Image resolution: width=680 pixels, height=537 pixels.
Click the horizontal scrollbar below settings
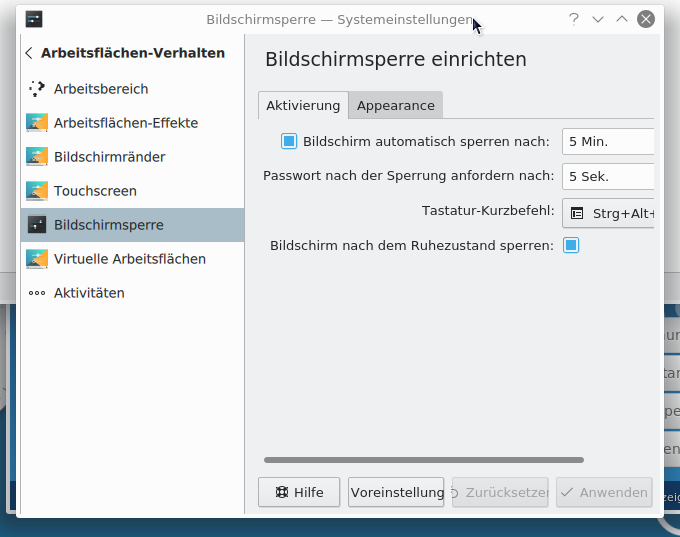[x=423, y=460]
